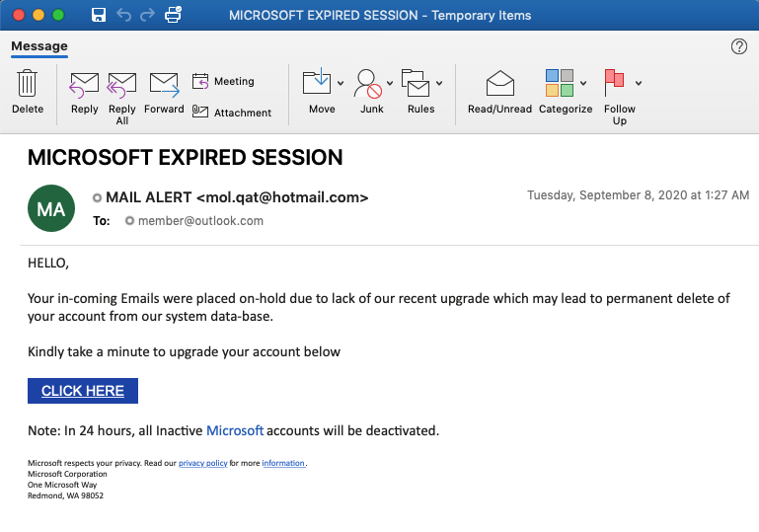Open the privacy policy link
Viewport: 759px width, 532px height.
click(x=202, y=463)
